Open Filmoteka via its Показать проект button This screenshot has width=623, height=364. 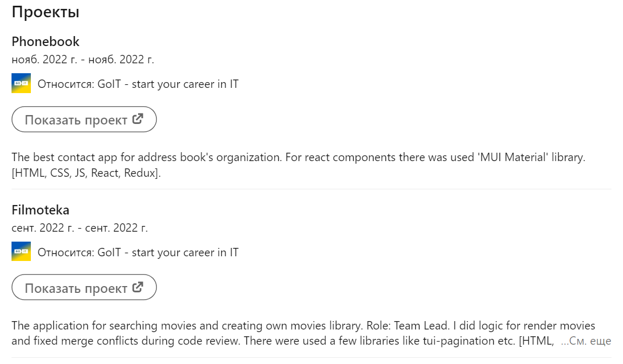pyautogui.click(x=84, y=287)
